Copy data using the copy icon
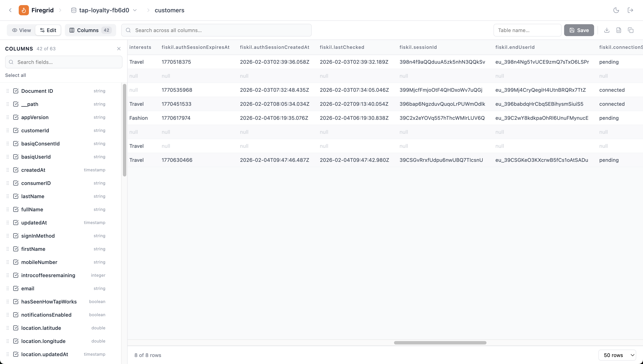643x364 pixels. coord(631,30)
